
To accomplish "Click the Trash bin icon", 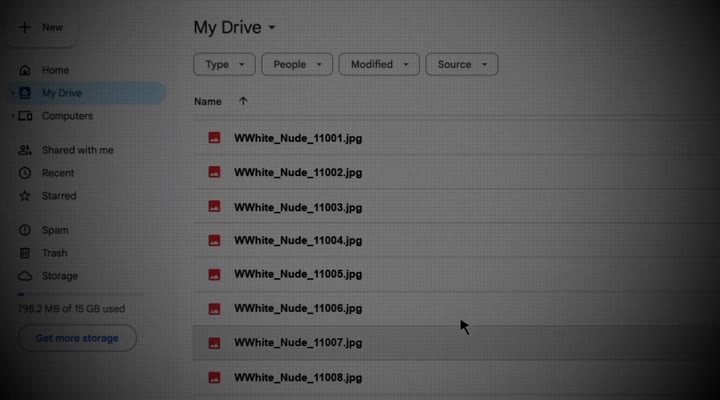I will (25, 253).
